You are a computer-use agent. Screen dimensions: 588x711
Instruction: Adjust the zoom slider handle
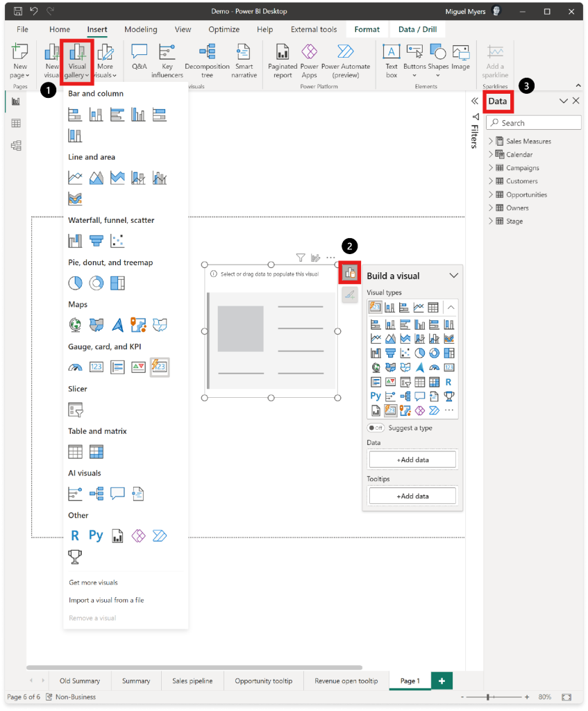[x=488, y=697]
